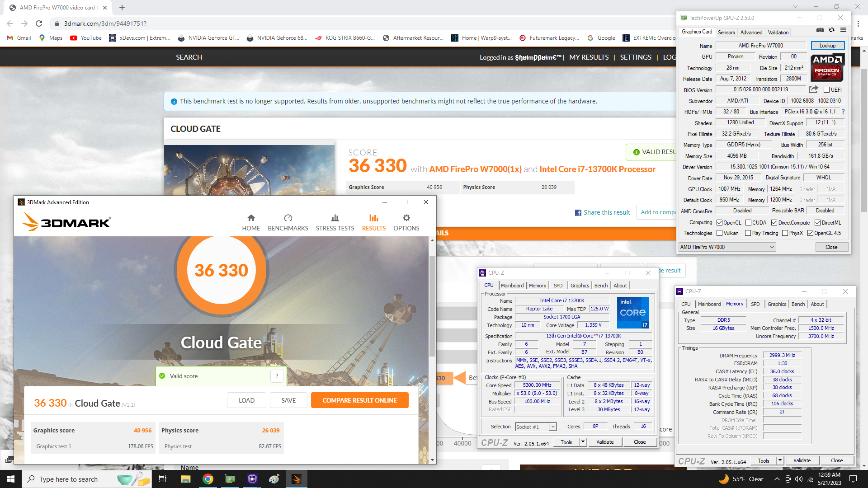Open 3DMark OPTIONS gear section
The height and width of the screenshot is (488, 868).
click(x=406, y=223)
